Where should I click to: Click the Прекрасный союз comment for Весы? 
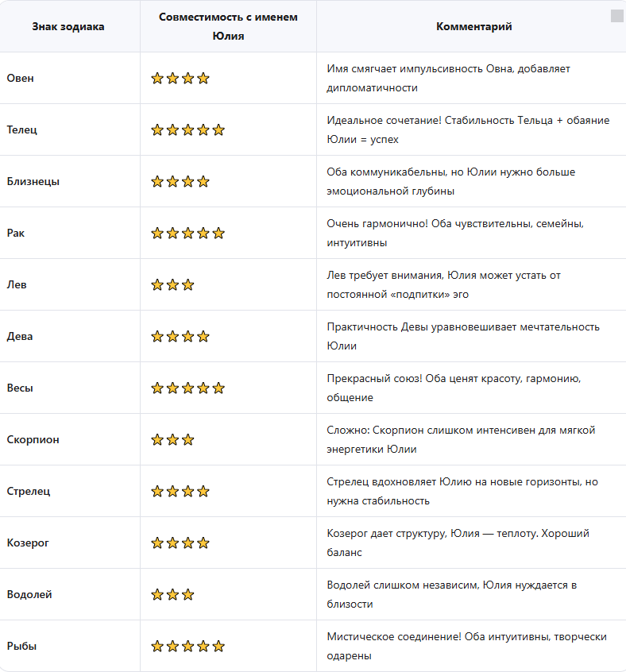pos(454,388)
